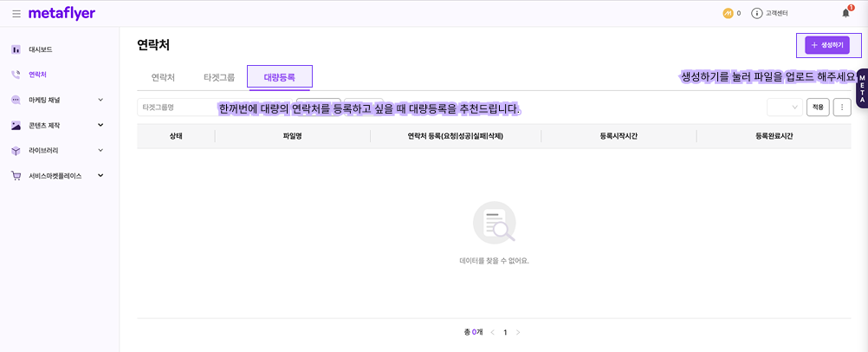Image resolution: width=868 pixels, height=352 pixels.
Task: Click the 대시보드 icon in sidebar
Action: coord(16,49)
